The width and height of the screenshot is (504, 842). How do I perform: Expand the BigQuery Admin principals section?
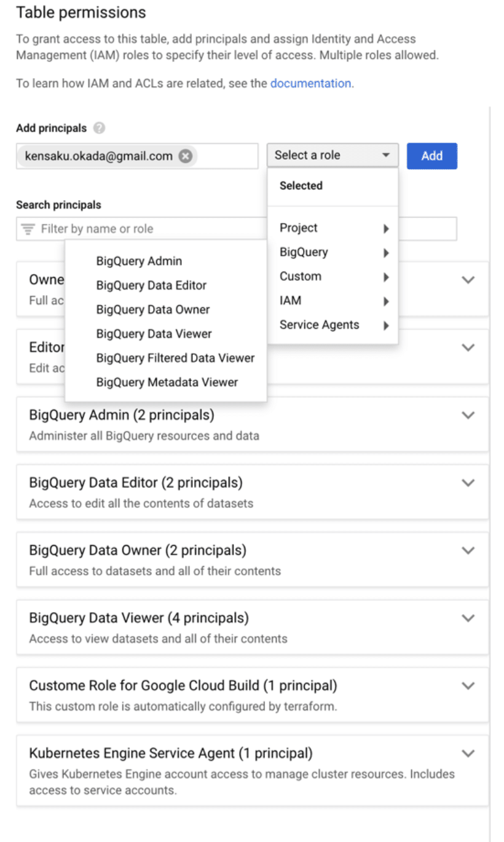coord(468,415)
